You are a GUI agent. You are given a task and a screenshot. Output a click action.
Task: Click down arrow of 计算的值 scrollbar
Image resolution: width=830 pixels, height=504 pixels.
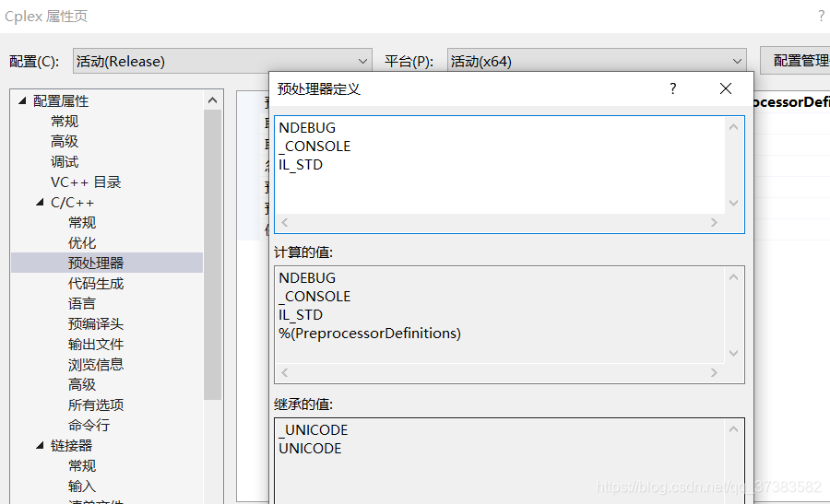pyautogui.click(x=734, y=353)
